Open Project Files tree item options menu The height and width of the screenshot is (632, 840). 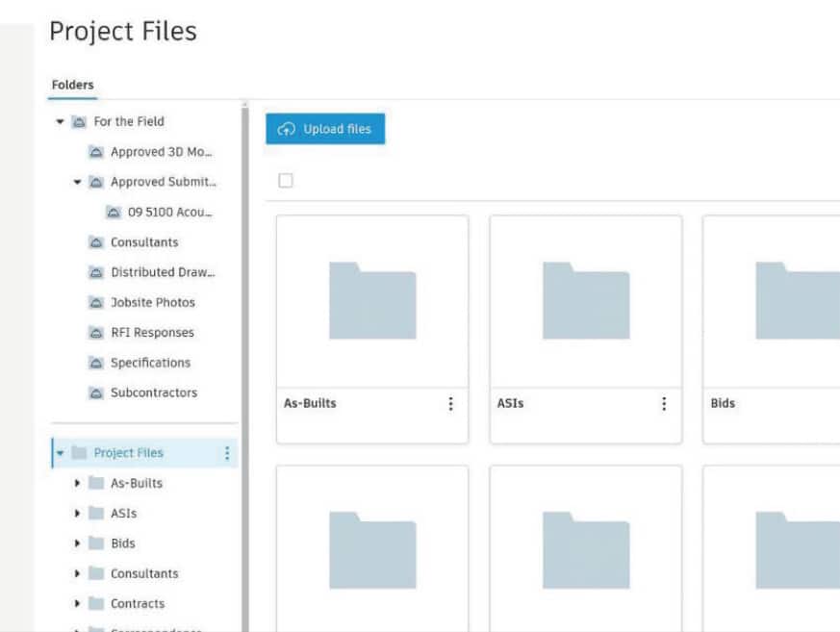click(x=227, y=453)
